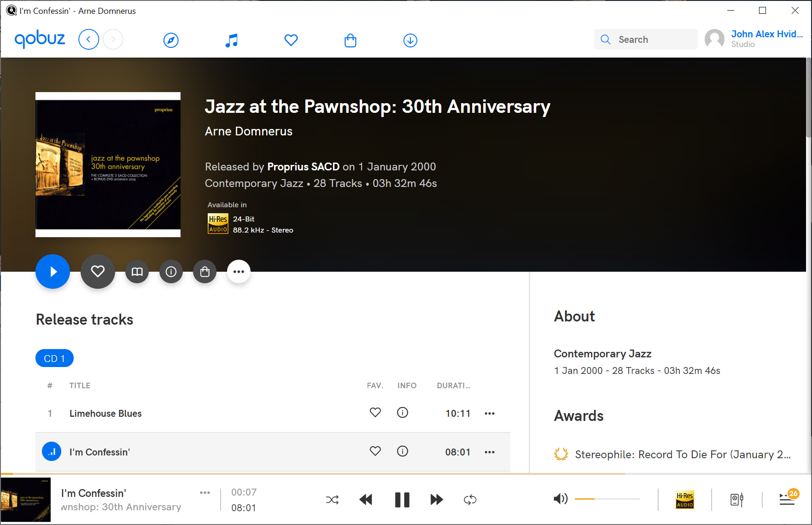Open more options for Limehouse Blues
This screenshot has height=525, width=812.
(x=490, y=414)
